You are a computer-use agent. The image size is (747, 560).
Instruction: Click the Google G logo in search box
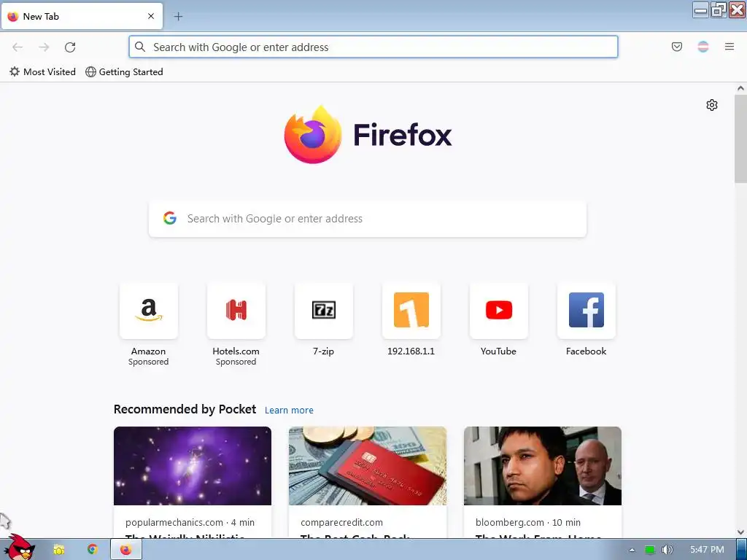[170, 218]
